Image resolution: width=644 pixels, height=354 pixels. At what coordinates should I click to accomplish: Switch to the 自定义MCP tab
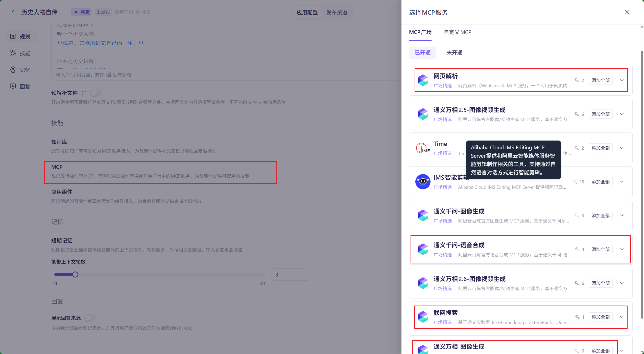[457, 32]
